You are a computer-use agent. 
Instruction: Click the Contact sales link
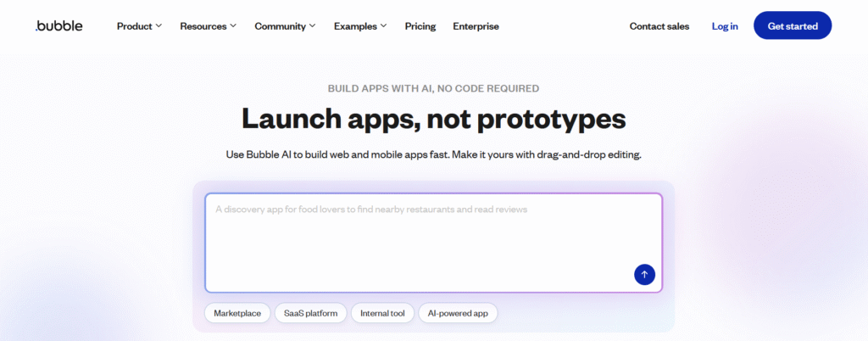[659, 26]
